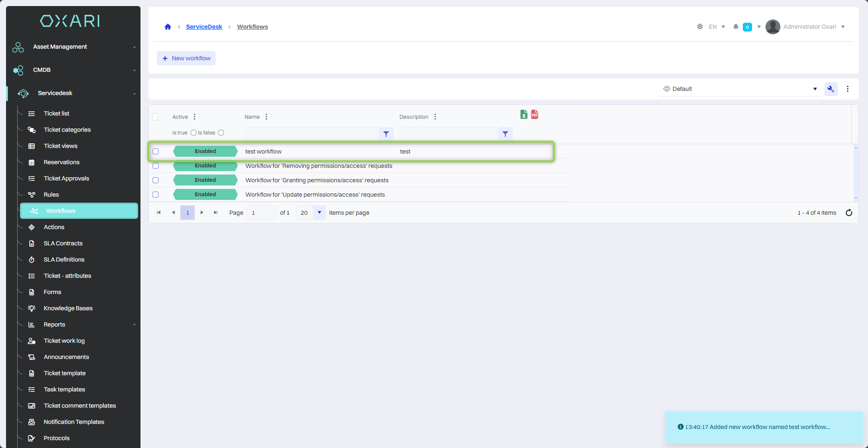Image resolution: width=868 pixels, height=448 pixels.
Task: Select the 'is true' radio filter
Action: (193, 133)
